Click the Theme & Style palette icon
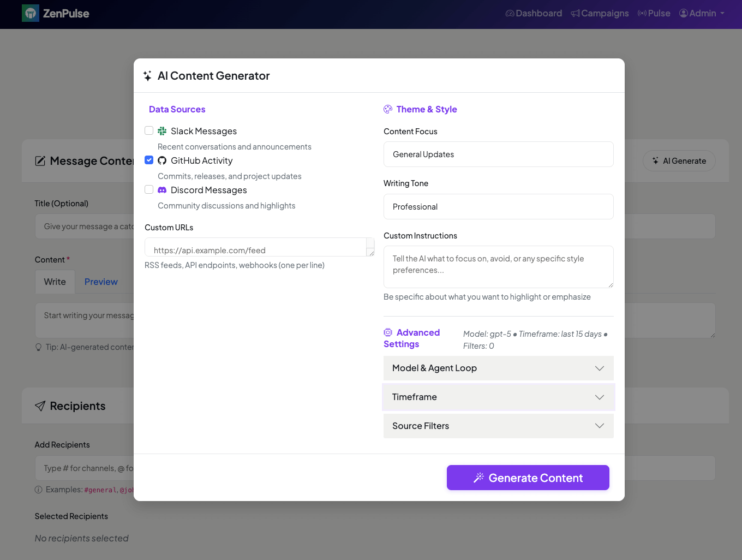Screen dimensions: 742x560 tap(388, 109)
